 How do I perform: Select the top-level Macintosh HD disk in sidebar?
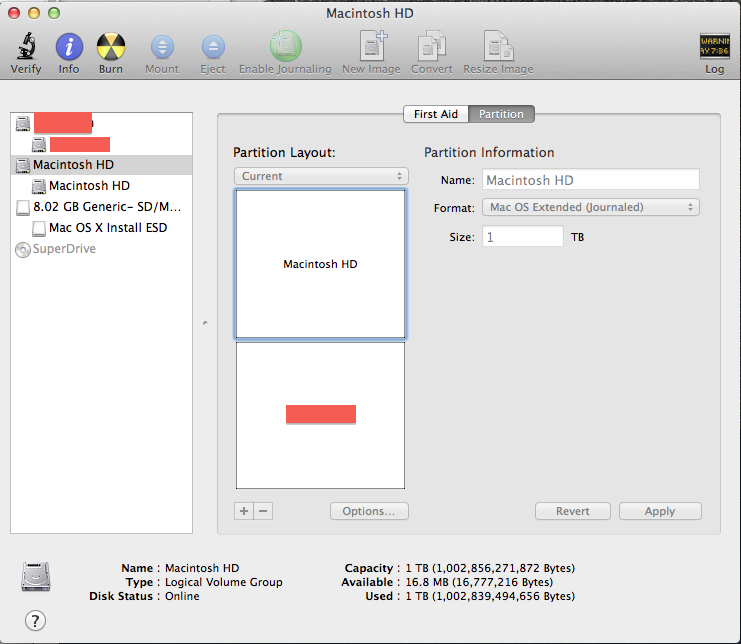point(101,165)
